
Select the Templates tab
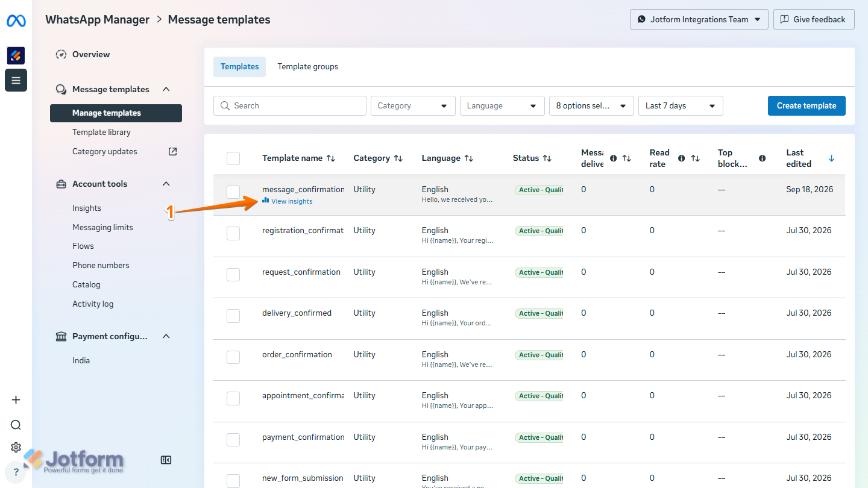coord(239,67)
